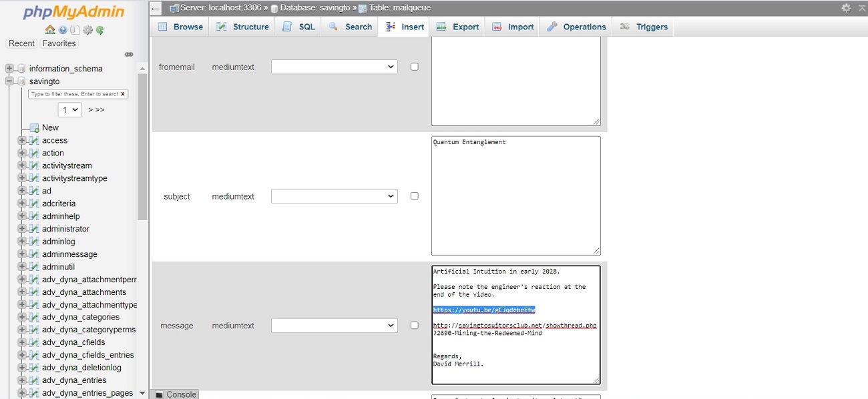Open the phpMyAdmin documentation help icon

(x=63, y=30)
